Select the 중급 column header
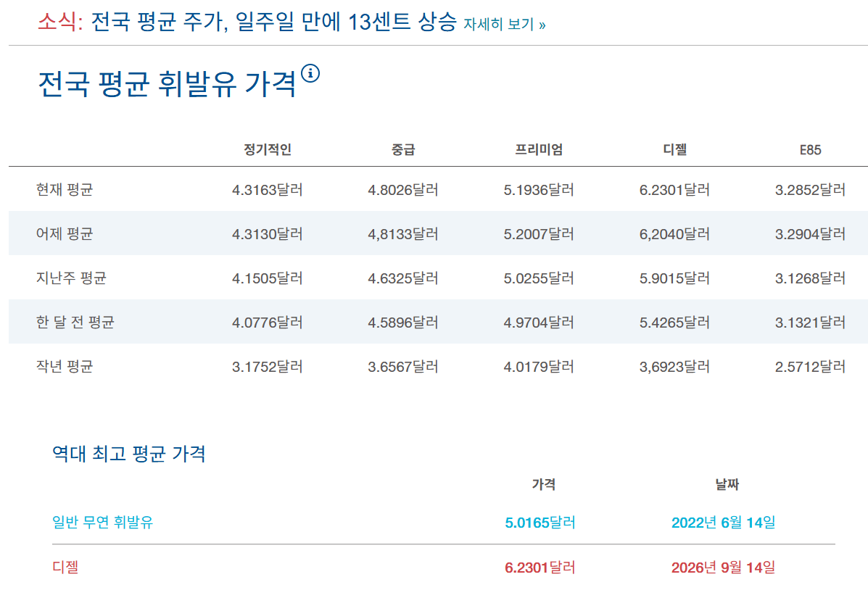Screen dimensions: 868x598 403,149
